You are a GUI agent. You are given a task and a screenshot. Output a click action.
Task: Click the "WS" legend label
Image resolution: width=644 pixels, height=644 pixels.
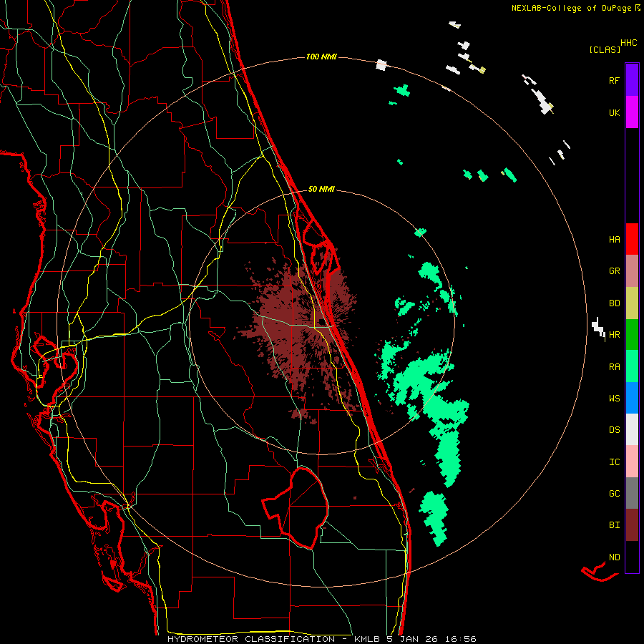(614, 399)
